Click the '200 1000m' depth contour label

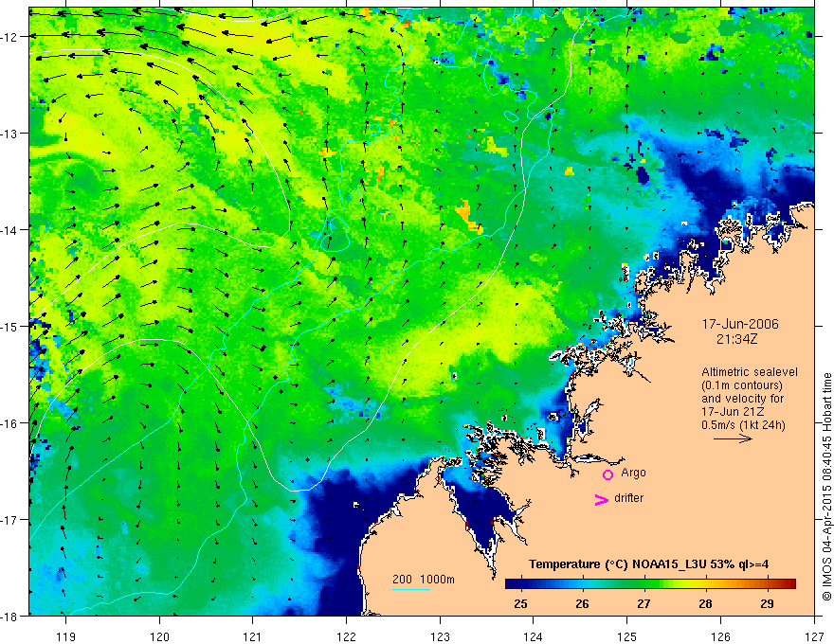click(424, 580)
